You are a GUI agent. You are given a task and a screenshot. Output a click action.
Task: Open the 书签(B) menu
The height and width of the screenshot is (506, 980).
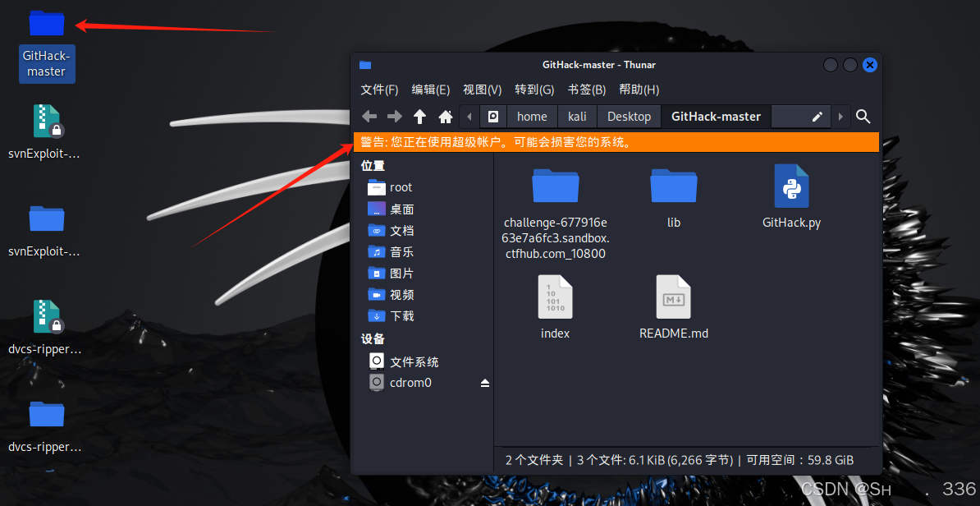[587, 90]
